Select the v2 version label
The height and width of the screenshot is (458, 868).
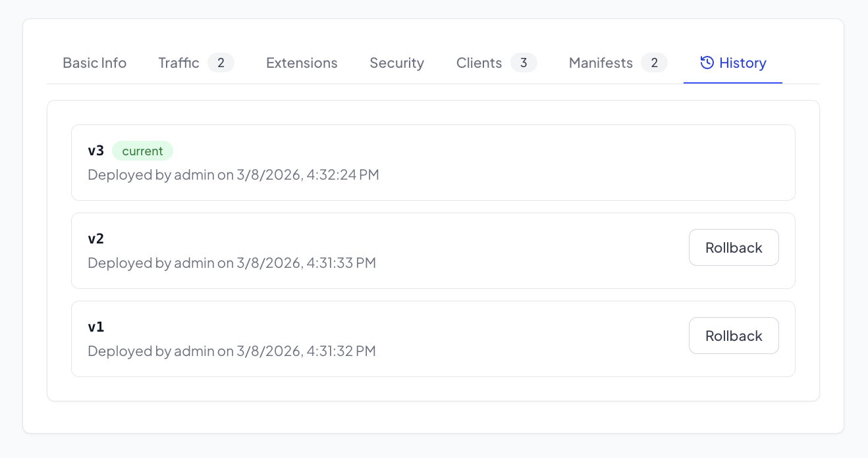pyautogui.click(x=96, y=238)
